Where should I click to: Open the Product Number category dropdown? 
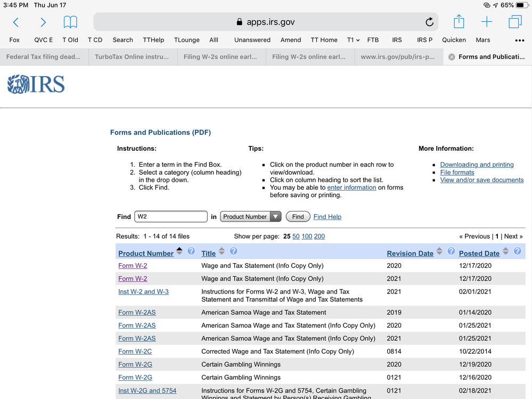(250, 216)
